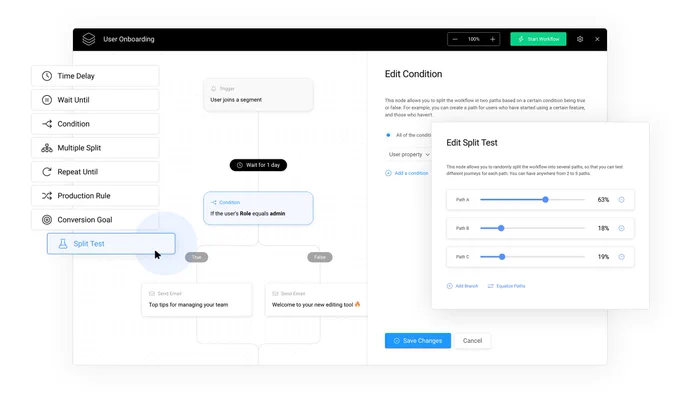This screenshot has height=396, width=680.
Task: Click the Save Changes button
Action: pos(418,341)
